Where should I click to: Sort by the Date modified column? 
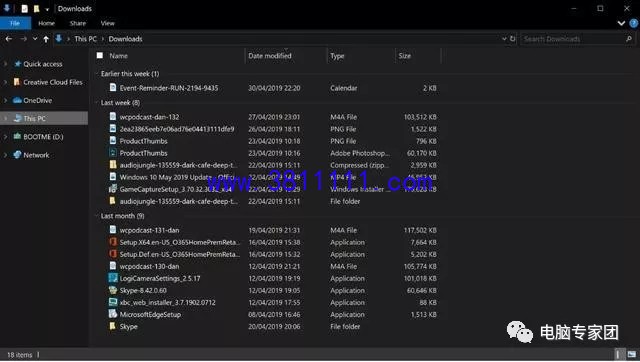point(270,56)
